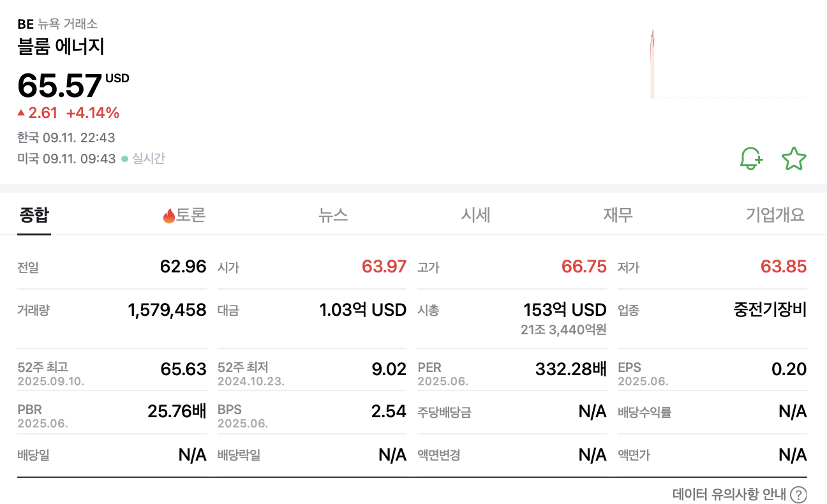The width and height of the screenshot is (827, 504).
Task: Click the mini price chart thumbnail
Action: [x=728, y=63]
